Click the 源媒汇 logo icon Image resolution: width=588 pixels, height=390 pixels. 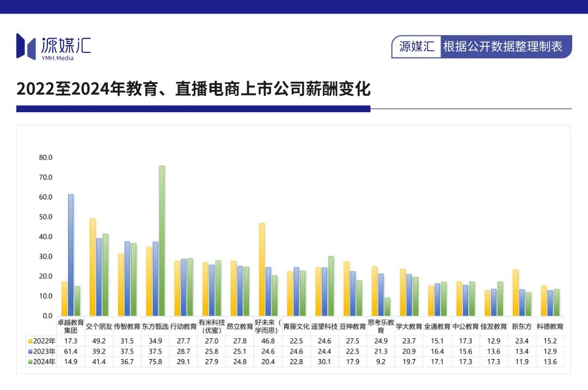[26, 46]
